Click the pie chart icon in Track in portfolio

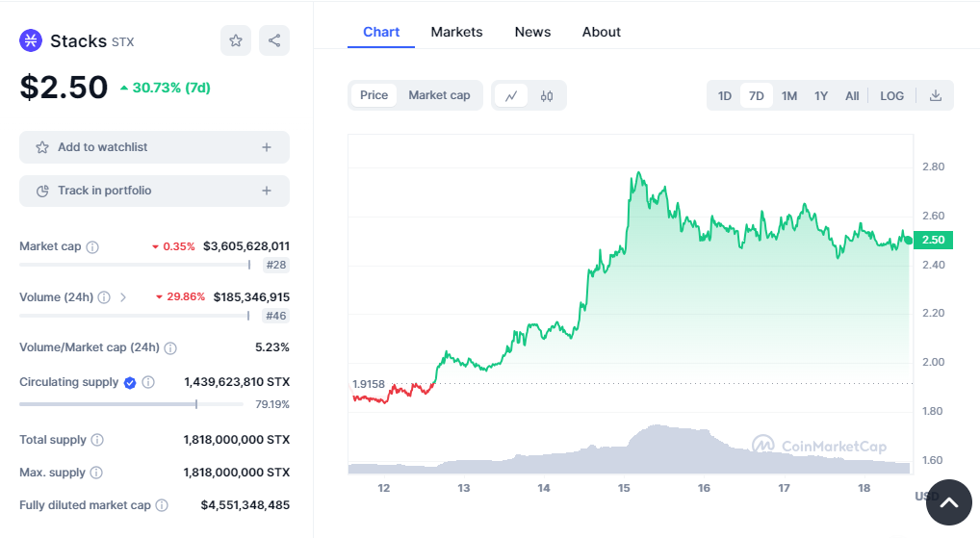click(41, 192)
